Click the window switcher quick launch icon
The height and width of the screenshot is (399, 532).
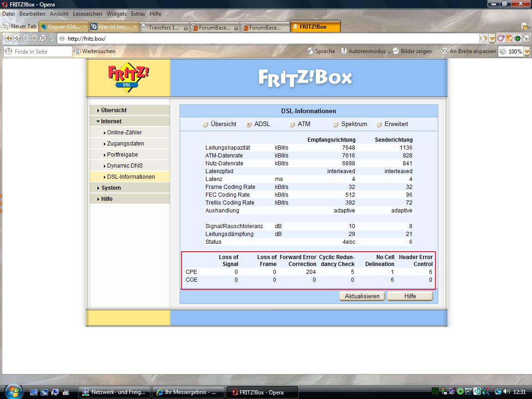pos(44,392)
